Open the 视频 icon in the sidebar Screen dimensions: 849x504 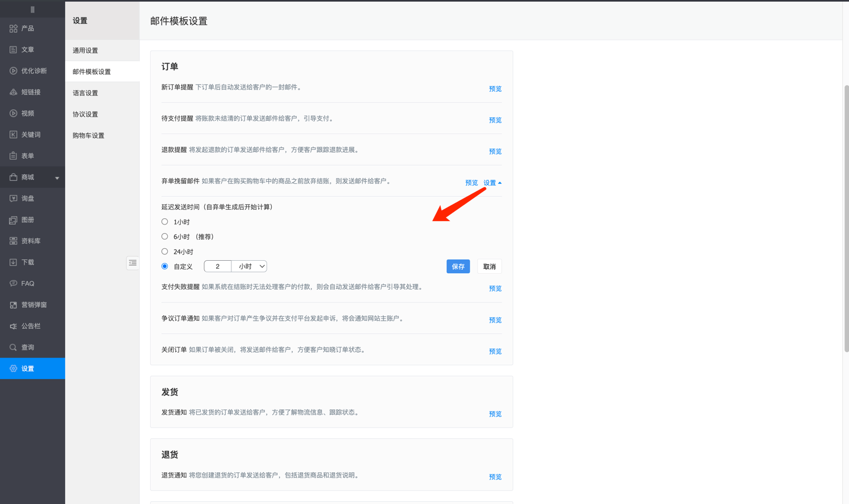13,113
